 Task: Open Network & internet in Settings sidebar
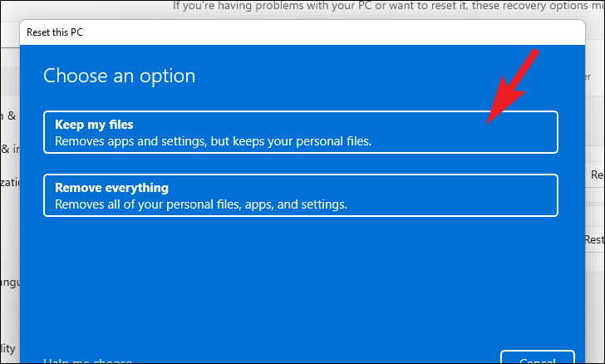[8, 149]
